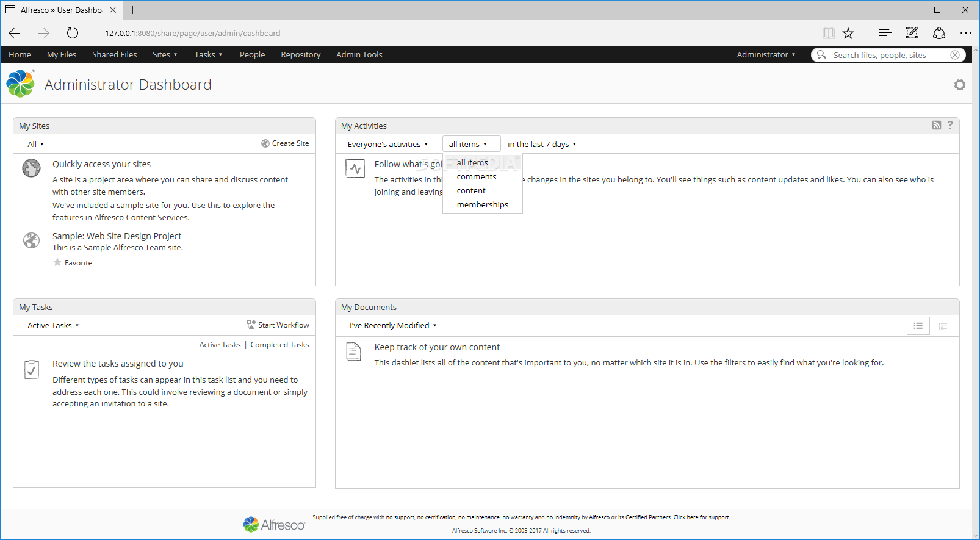Image resolution: width=980 pixels, height=540 pixels.
Task: Click the document icon in My Documents
Action: coord(354,351)
